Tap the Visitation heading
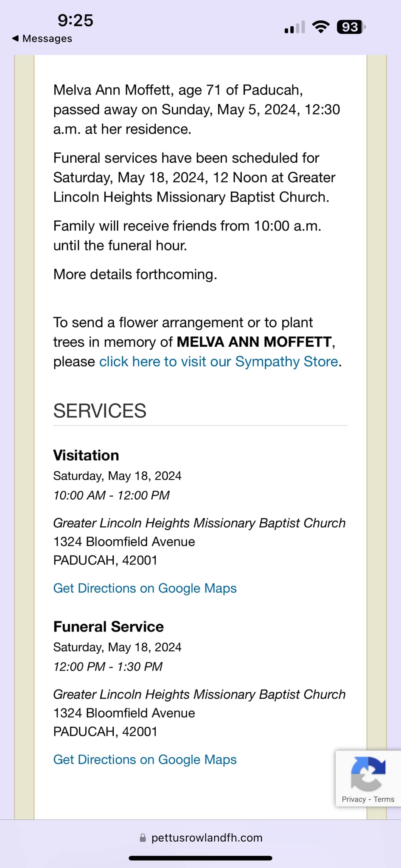Image resolution: width=401 pixels, height=868 pixels. pos(86,455)
